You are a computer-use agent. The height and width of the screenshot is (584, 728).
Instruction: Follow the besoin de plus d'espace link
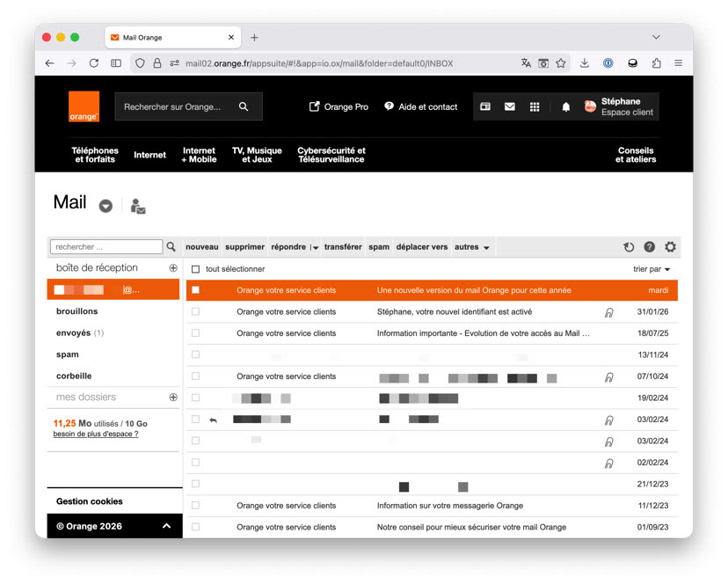[x=96, y=434]
